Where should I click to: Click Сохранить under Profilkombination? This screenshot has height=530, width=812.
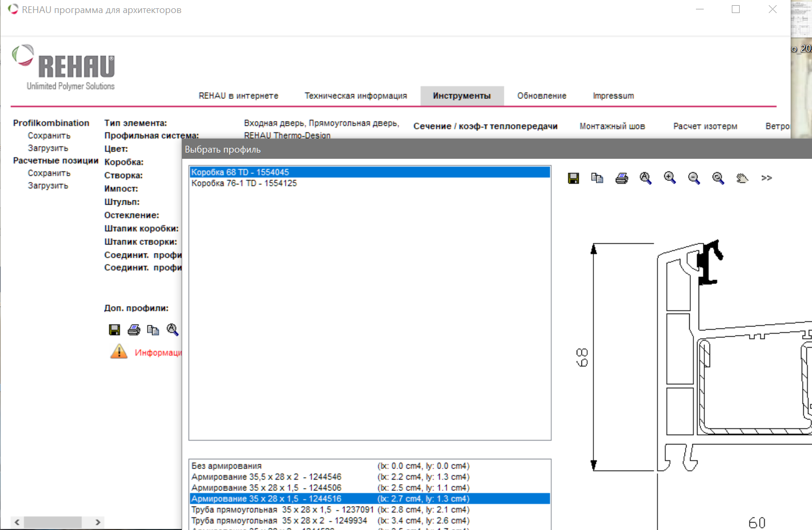[49, 135]
